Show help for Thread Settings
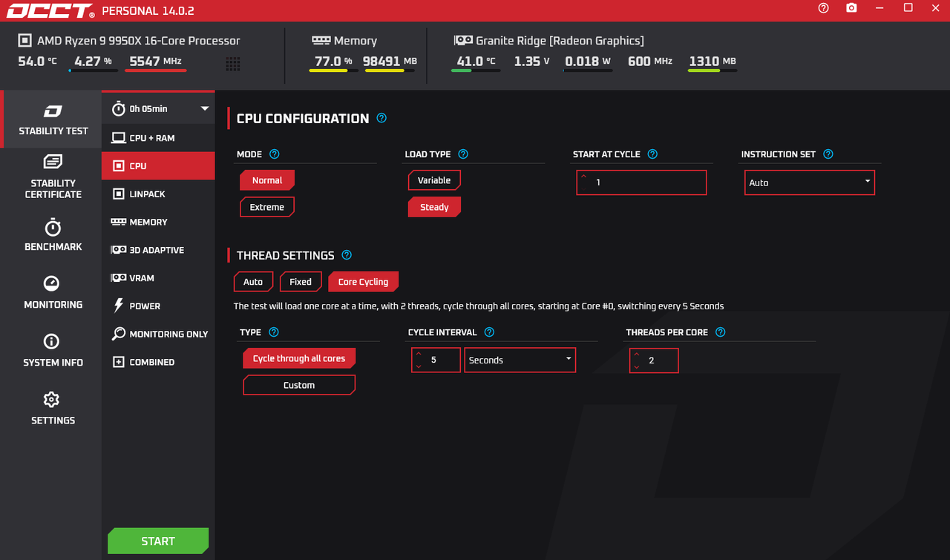The height and width of the screenshot is (560, 950). (347, 255)
